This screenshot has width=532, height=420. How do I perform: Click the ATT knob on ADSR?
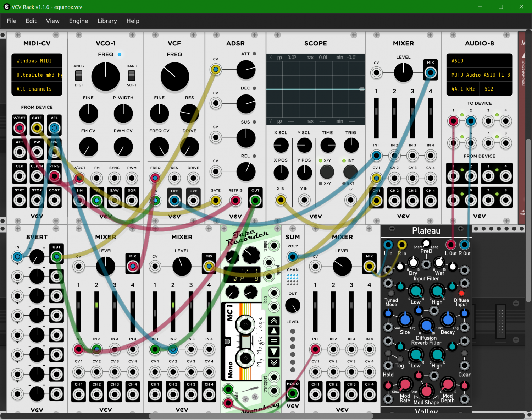246,70
